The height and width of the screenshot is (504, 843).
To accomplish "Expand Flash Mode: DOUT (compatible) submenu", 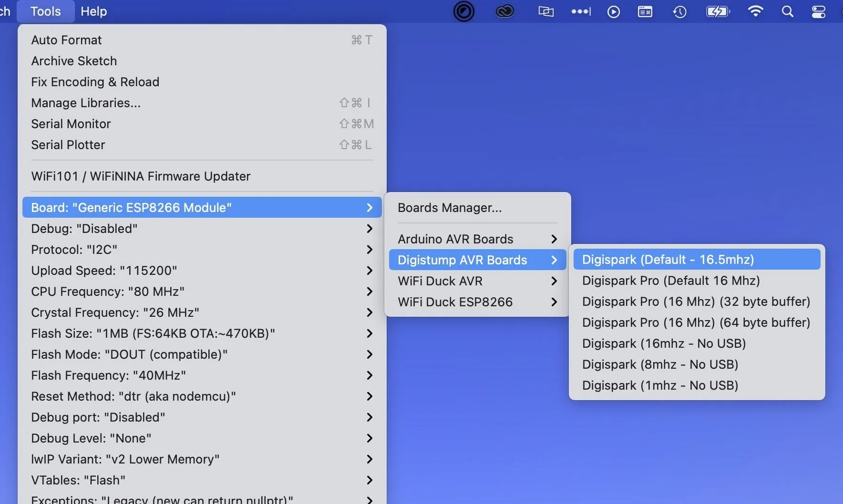I will pyautogui.click(x=202, y=354).
